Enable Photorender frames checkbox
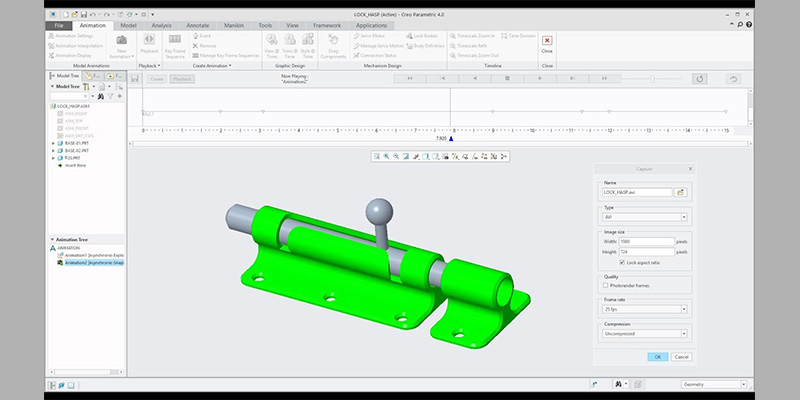The image size is (800, 400). click(x=606, y=285)
